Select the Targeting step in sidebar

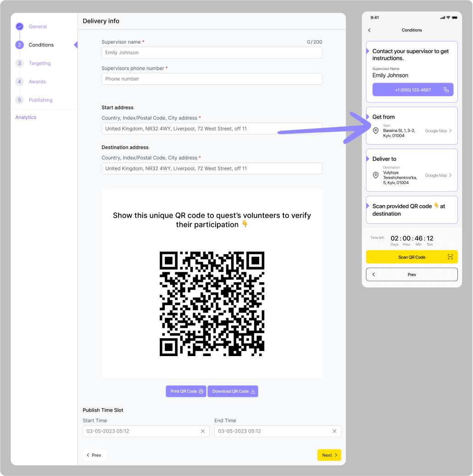coord(39,63)
